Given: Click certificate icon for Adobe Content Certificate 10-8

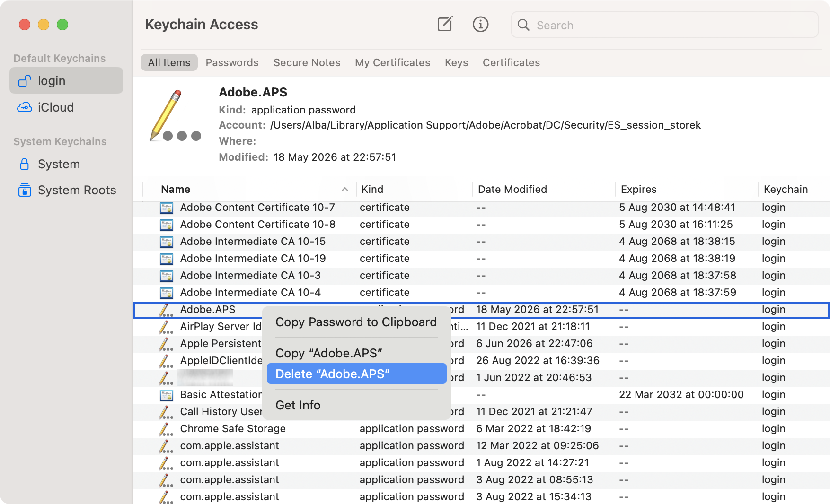Looking at the screenshot, I should [167, 225].
